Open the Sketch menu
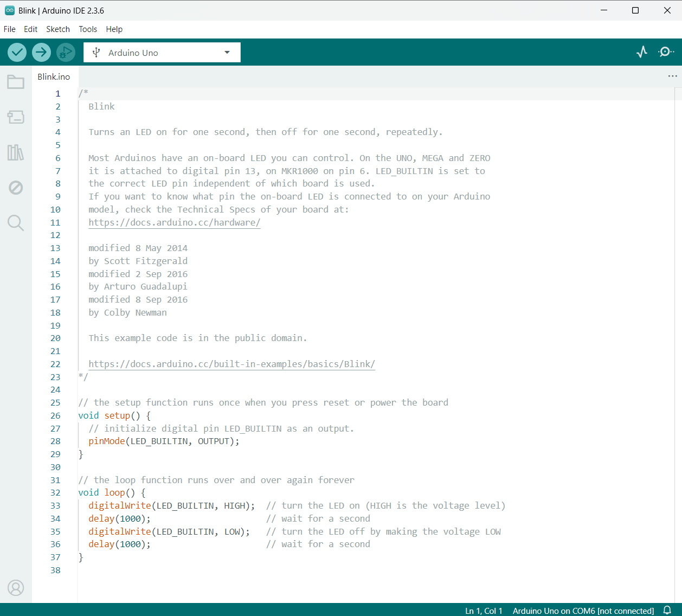 click(57, 29)
